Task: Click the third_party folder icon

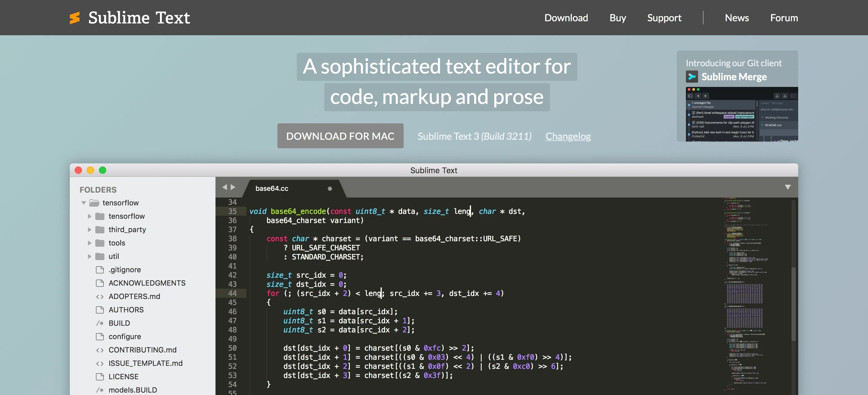Action: (x=100, y=229)
